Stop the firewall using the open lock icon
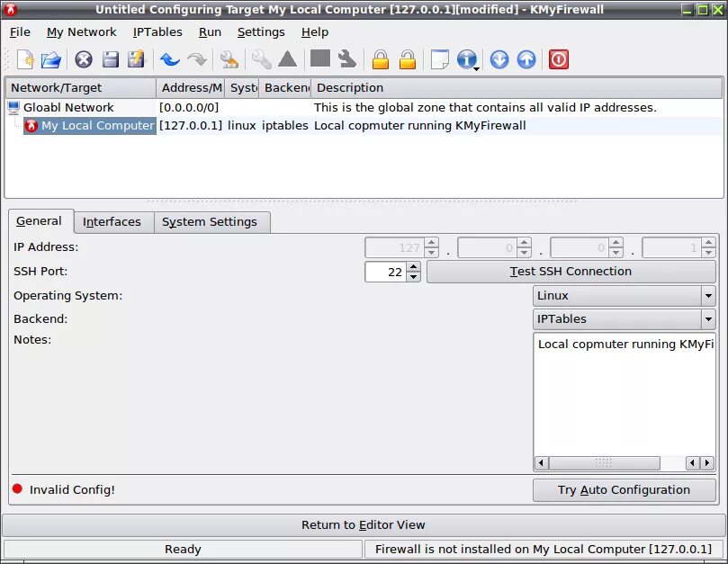Viewport: 728px width, 564px height. (x=409, y=59)
